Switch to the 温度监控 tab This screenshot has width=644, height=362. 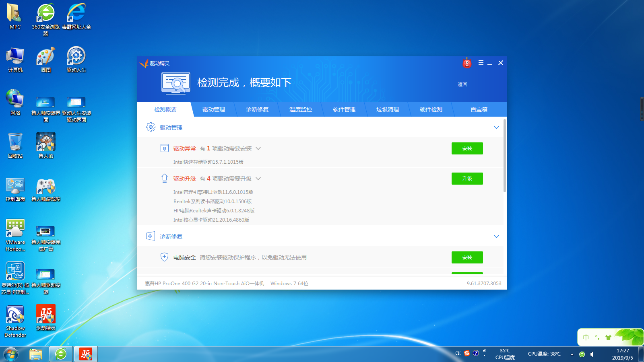(x=301, y=109)
